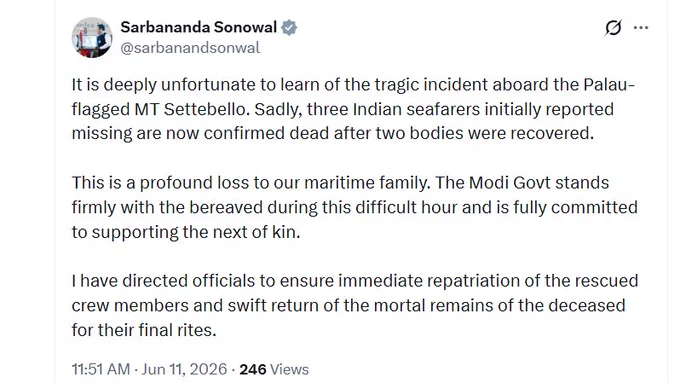Click the MT Settebello text
680x383 pixels.
tap(192, 109)
